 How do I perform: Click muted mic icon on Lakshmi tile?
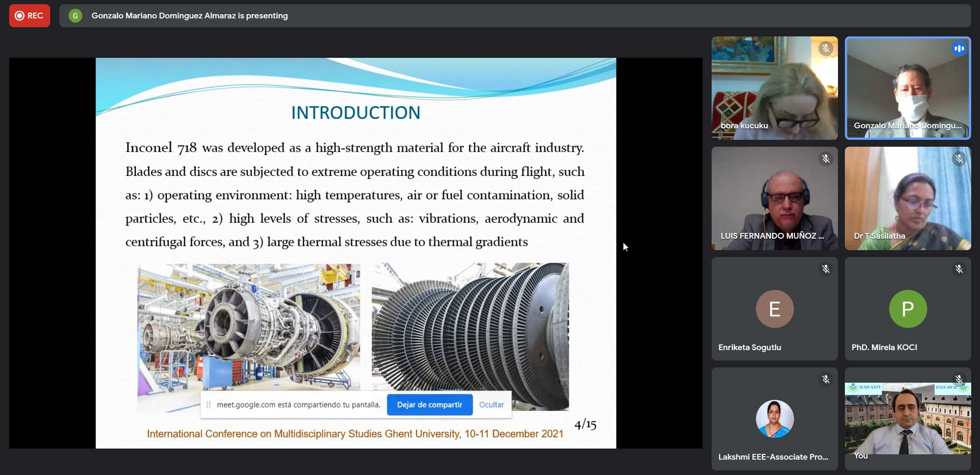pyautogui.click(x=826, y=380)
